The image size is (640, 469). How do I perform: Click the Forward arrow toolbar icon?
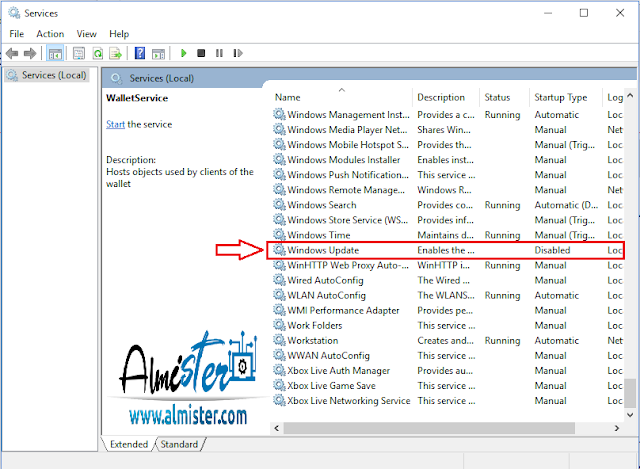click(x=30, y=53)
